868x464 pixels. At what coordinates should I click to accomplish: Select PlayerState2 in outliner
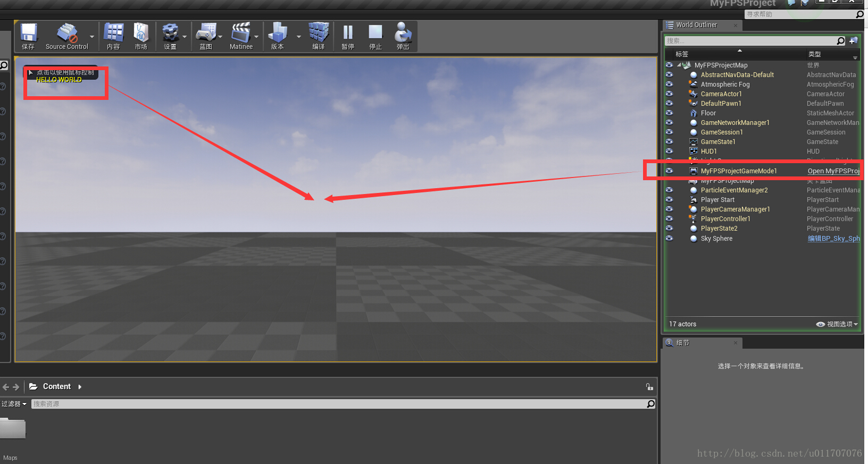coord(719,229)
